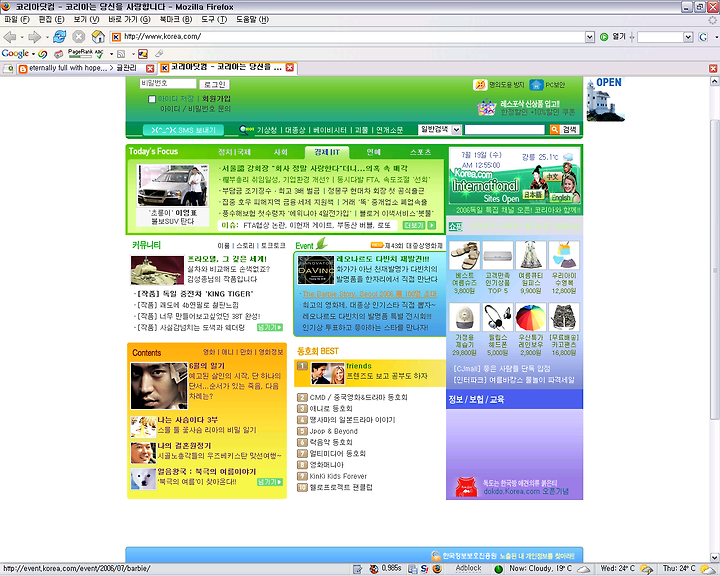
Task: Open the 편집 (E) menu
Action: (x=51, y=20)
